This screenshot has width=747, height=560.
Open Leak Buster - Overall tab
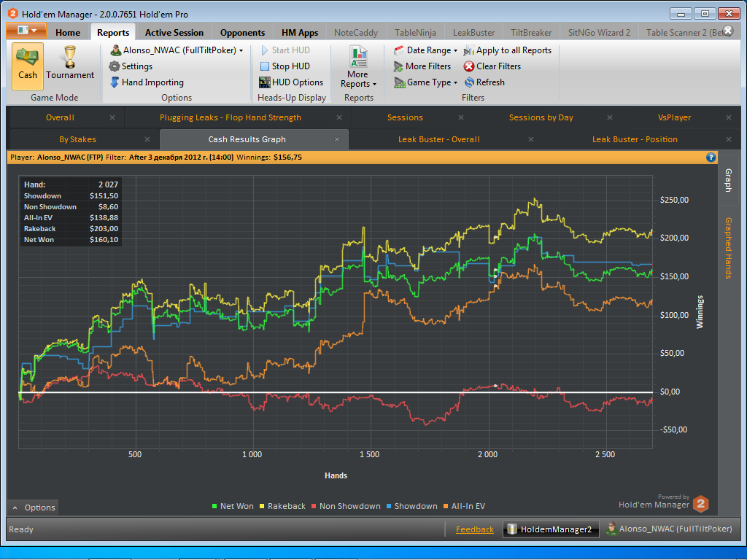438,139
